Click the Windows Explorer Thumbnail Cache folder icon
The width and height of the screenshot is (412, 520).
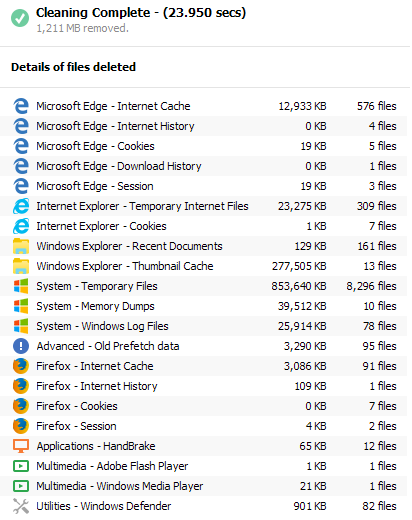[21, 266]
